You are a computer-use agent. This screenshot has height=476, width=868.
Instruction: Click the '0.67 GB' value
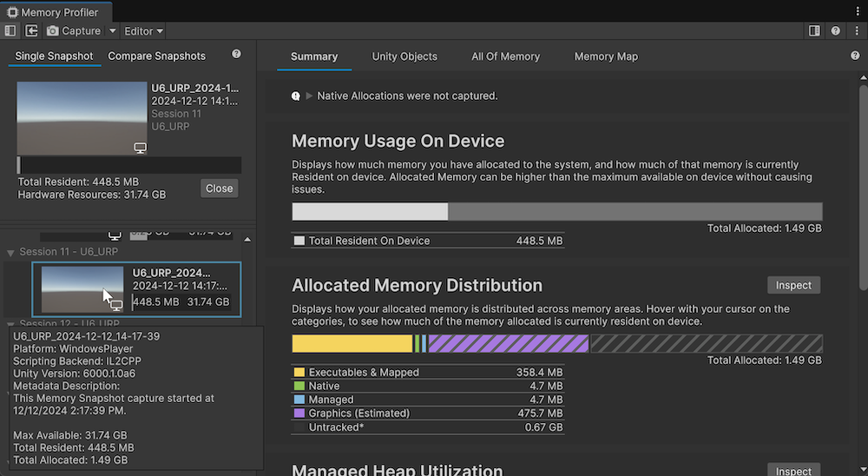[x=543, y=427]
